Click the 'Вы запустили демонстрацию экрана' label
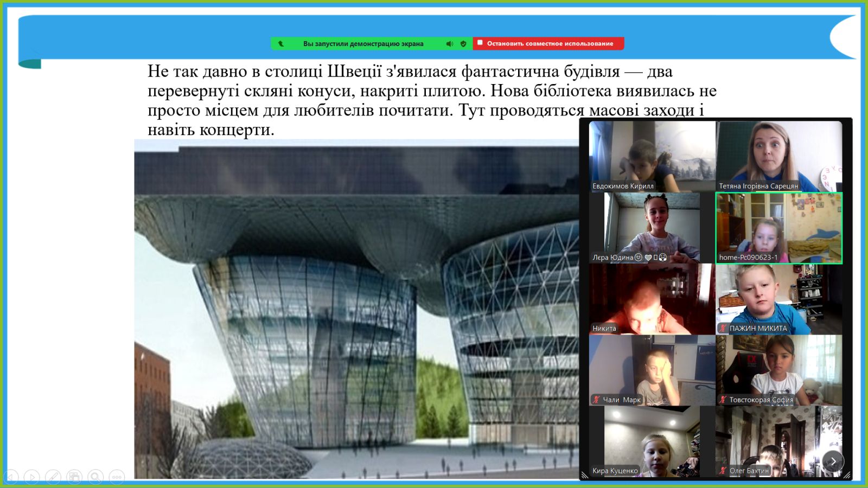This screenshot has width=868, height=488. coord(363,44)
